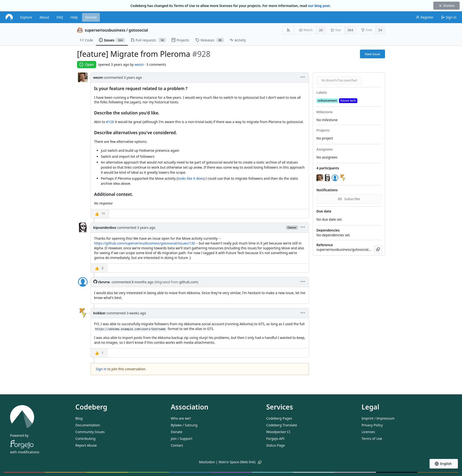Click the Fork repository button
Image resolution: width=462 pixels, height=476 pixels.
pyautogui.click(x=366, y=30)
